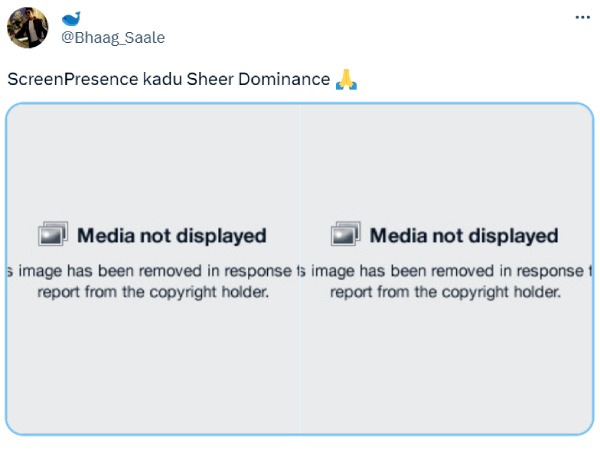Viewport: 600px width, 450px height.
Task: Click the whale emoji display name
Action: point(71,19)
